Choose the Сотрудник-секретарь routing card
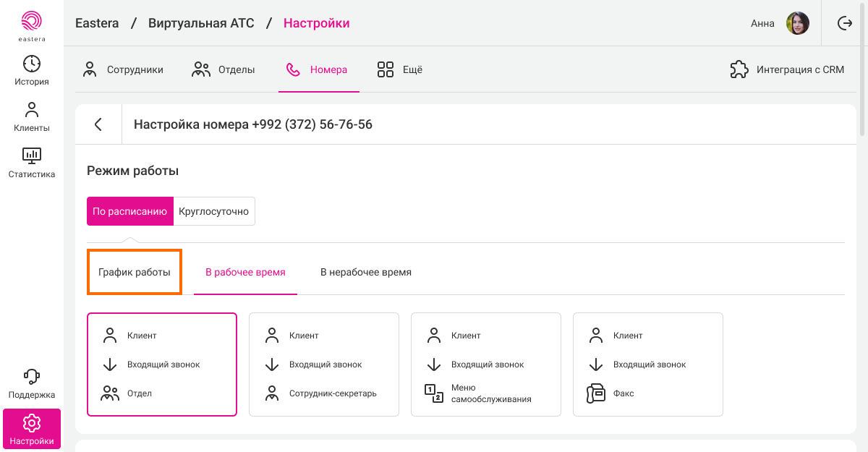 pos(324,364)
